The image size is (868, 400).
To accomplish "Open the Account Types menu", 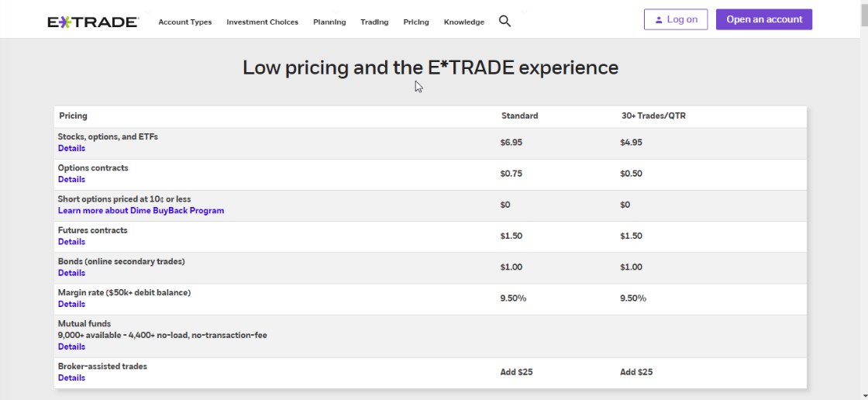I will pos(185,22).
